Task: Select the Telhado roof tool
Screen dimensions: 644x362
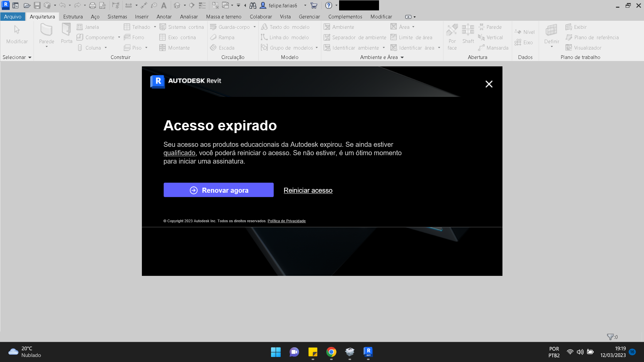Action: click(x=137, y=27)
